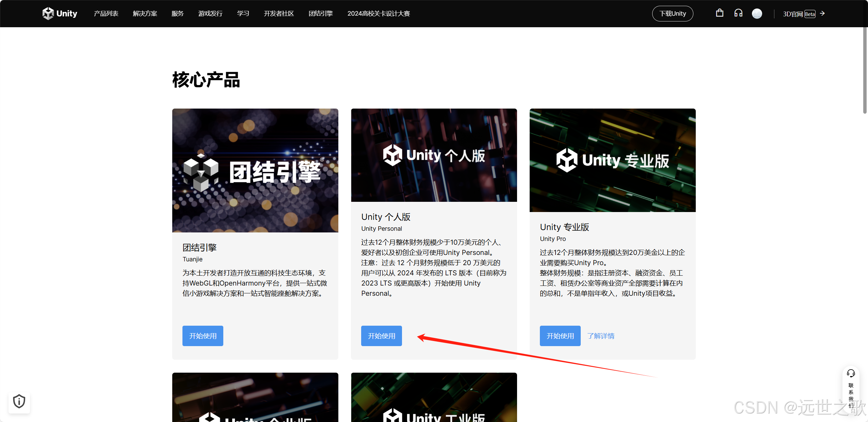
Task: Go to 开发者社区 navigation item
Action: click(278, 14)
